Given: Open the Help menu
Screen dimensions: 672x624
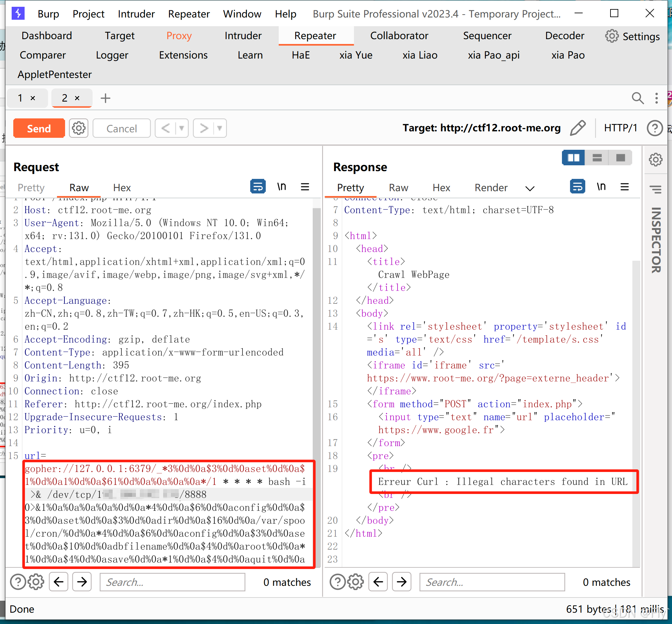Looking at the screenshot, I should [286, 14].
